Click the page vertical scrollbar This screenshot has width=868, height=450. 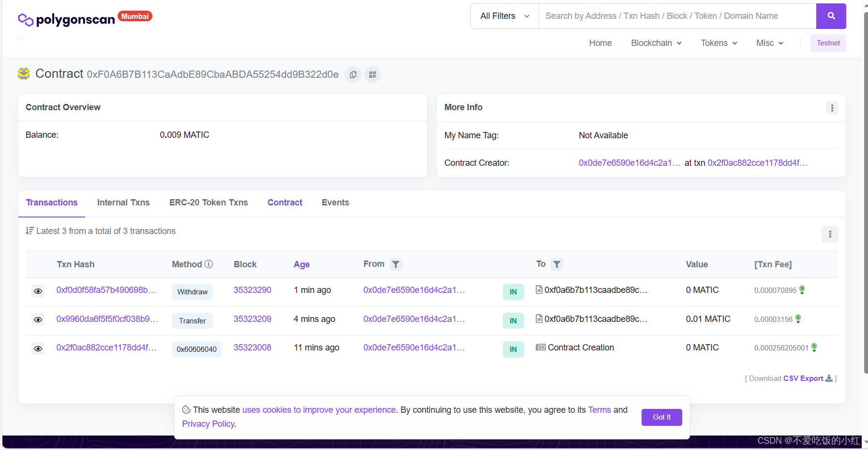pos(866,193)
